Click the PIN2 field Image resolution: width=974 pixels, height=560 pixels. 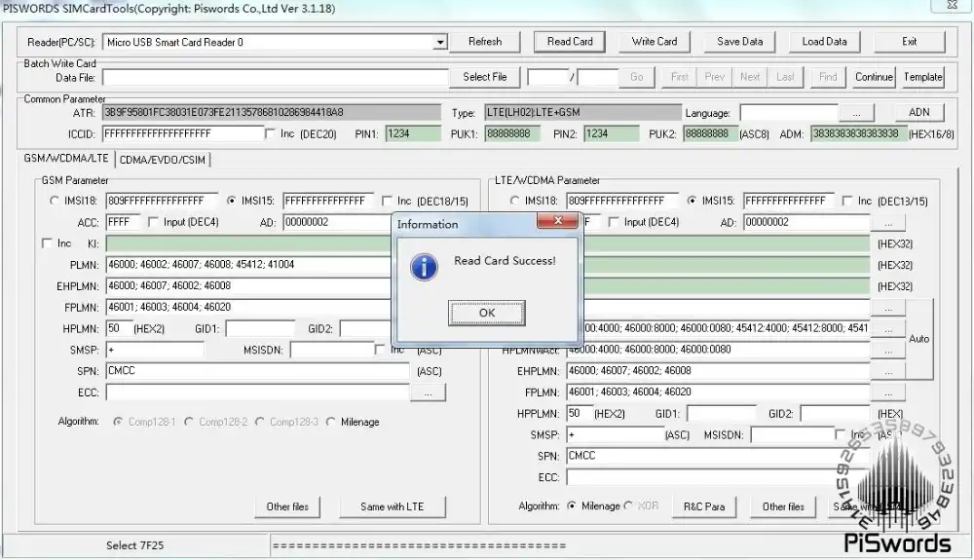[612, 134]
